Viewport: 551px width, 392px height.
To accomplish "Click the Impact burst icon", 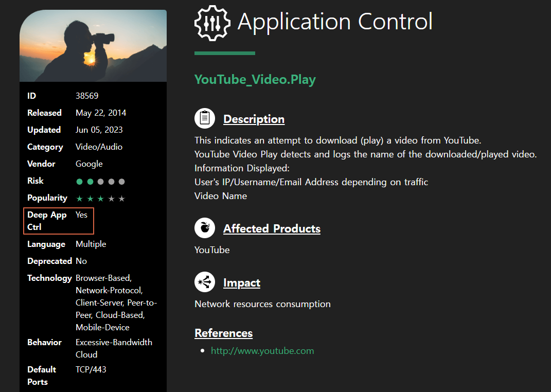I will point(205,282).
